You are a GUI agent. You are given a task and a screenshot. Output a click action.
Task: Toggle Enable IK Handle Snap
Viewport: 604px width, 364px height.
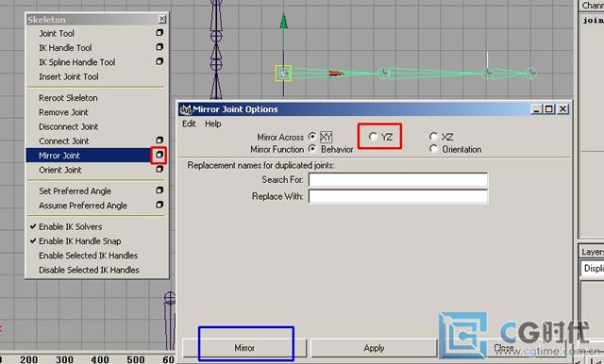(x=75, y=240)
